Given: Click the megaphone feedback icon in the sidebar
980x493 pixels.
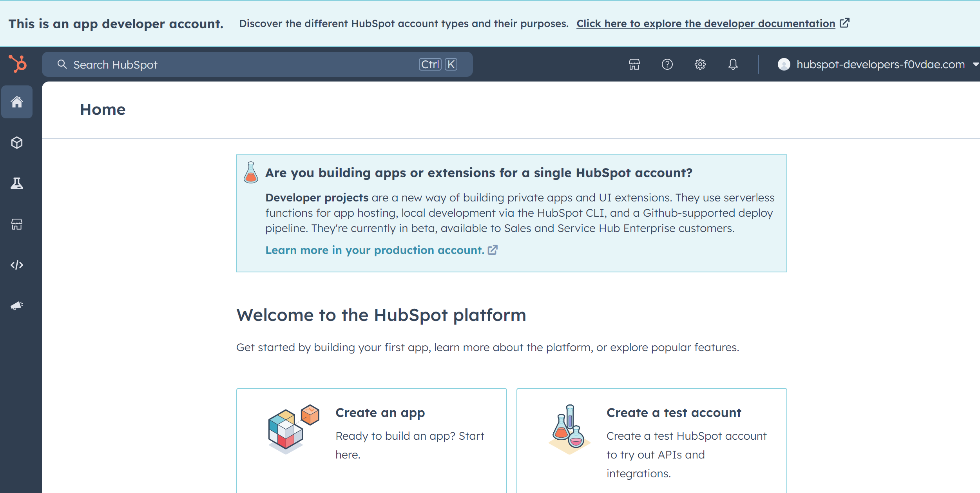Looking at the screenshot, I should (x=17, y=306).
